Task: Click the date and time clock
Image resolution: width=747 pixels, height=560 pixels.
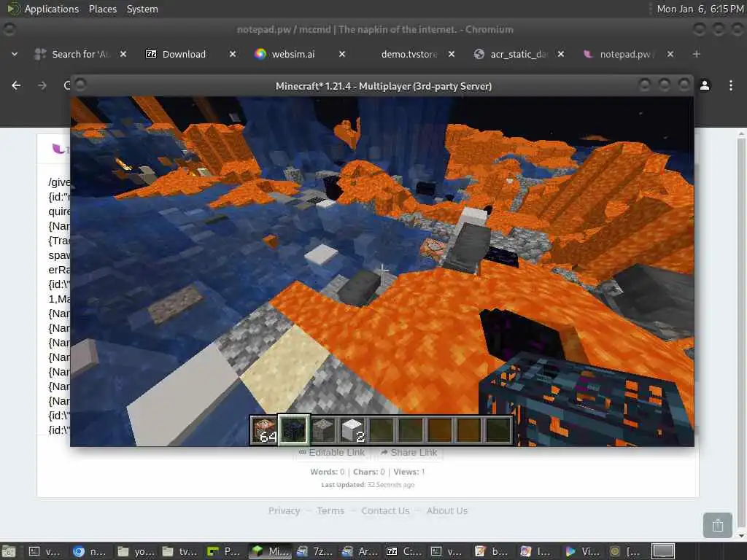Action: pyautogui.click(x=700, y=9)
